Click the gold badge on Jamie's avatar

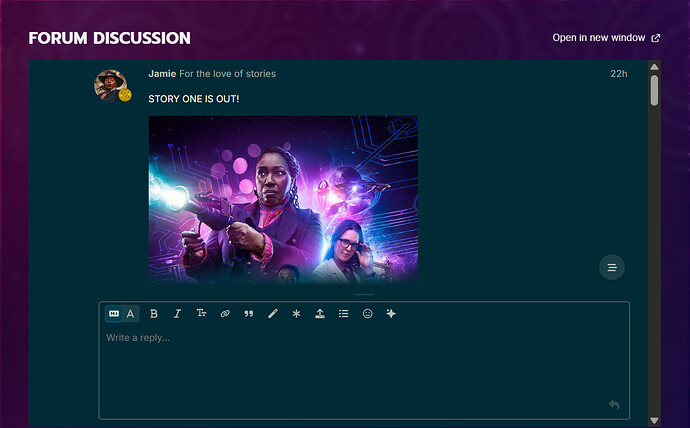[x=125, y=95]
